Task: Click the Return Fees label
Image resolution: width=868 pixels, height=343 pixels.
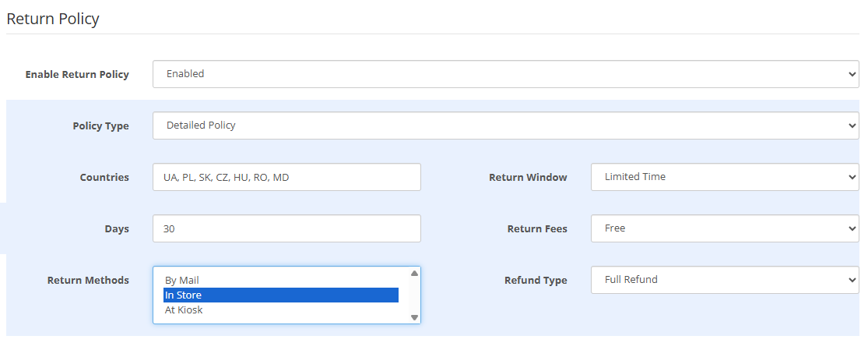Action: (537, 229)
